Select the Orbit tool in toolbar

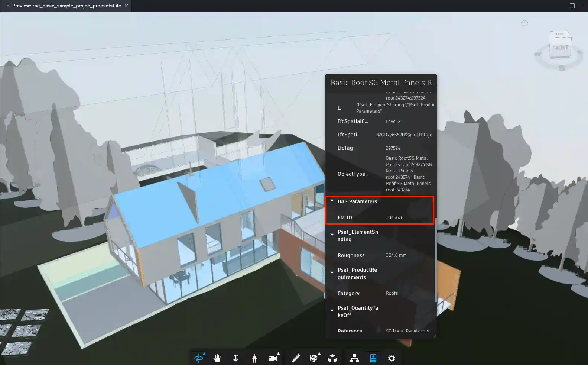click(199, 358)
